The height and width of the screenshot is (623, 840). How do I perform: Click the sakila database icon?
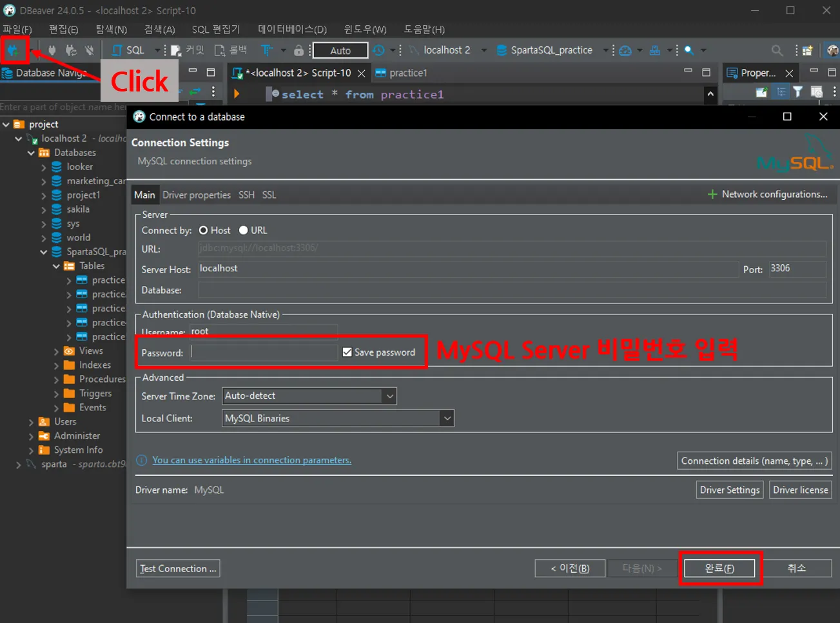tap(57, 209)
